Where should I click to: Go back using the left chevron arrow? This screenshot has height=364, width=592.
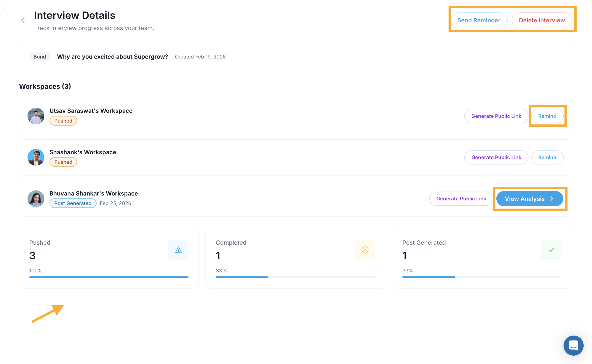23,21
